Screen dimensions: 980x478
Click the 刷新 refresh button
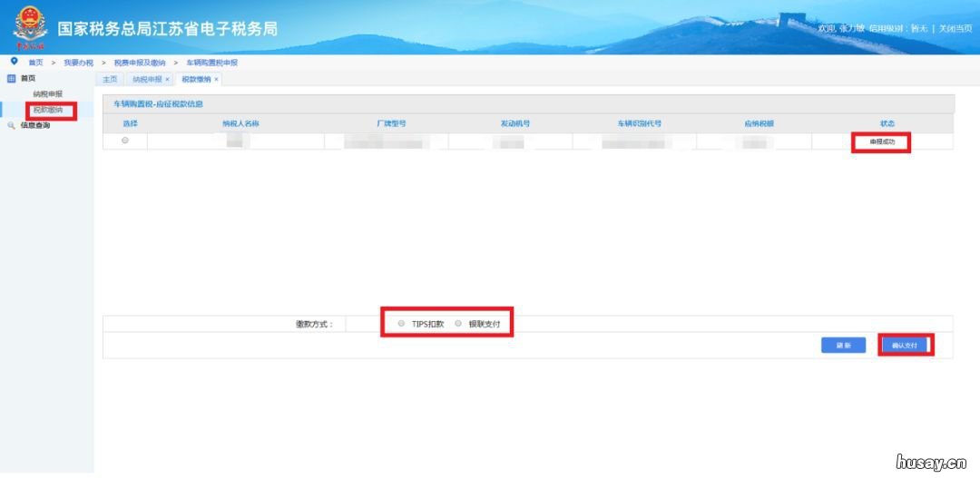click(x=843, y=345)
